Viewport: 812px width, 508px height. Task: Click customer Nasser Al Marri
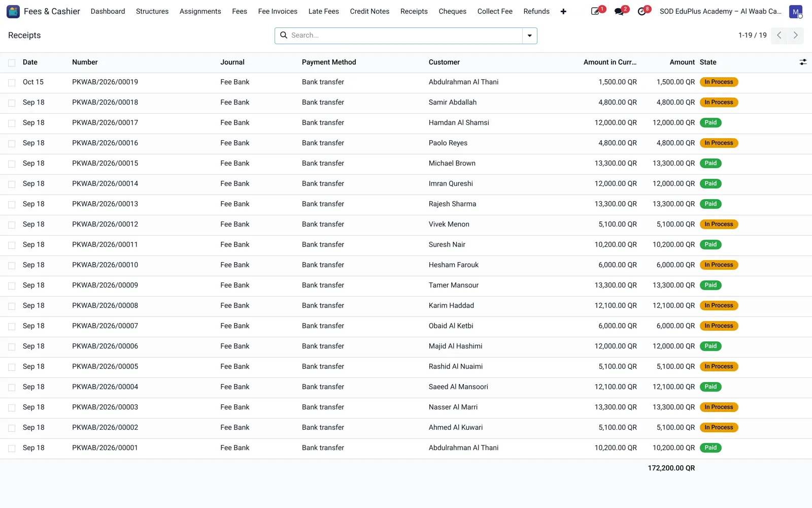click(453, 407)
